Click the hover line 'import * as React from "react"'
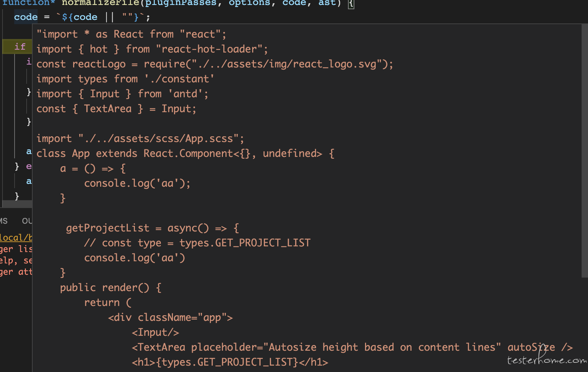The height and width of the screenshot is (372, 588). pos(131,34)
